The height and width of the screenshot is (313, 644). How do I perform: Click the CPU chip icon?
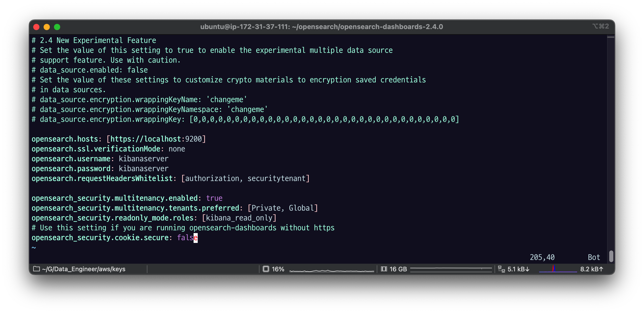point(266,269)
